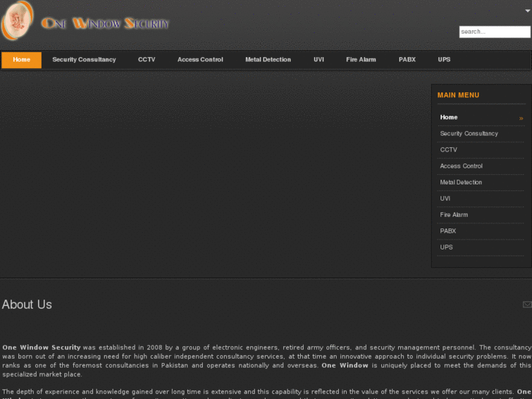Click the orange arrow beside Home in Main Menu
532x399 pixels.
click(521, 119)
